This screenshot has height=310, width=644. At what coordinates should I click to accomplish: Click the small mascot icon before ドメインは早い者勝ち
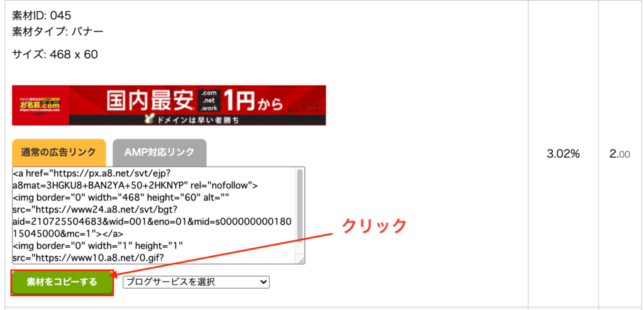tap(149, 119)
